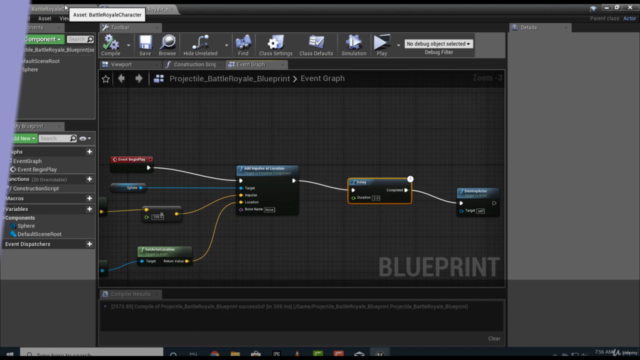Go back with the left arrow
The image size is (640, 360).
click(121, 78)
